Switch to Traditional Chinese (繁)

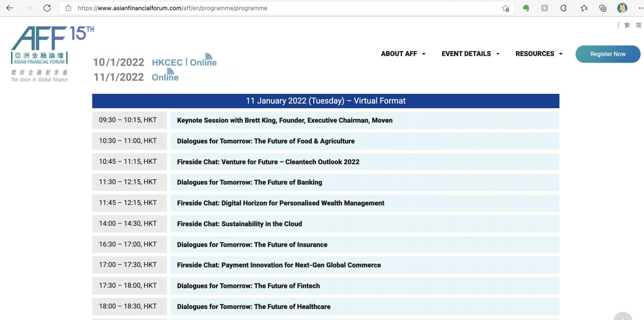tap(627, 25)
